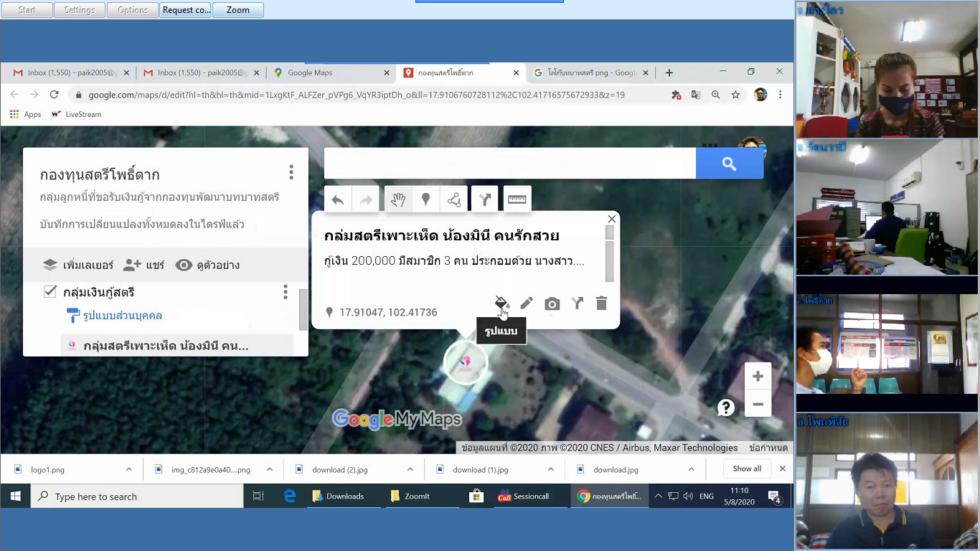The height and width of the screenshot is (551, 980).
Task: Uncheck the กลุ่มเงินกู้สตรี layer checkbox
Action: pos(50,291)
